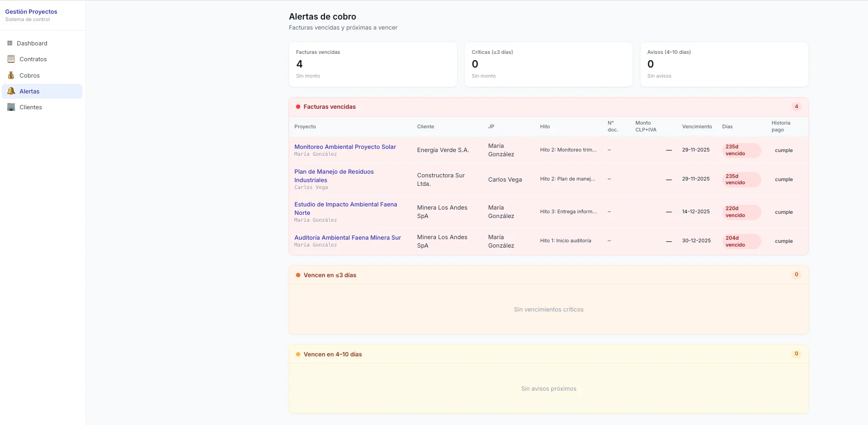Click the red Facturas vencidas section header
The width and height of the screenshot is (868, 425).
point(549,107)
